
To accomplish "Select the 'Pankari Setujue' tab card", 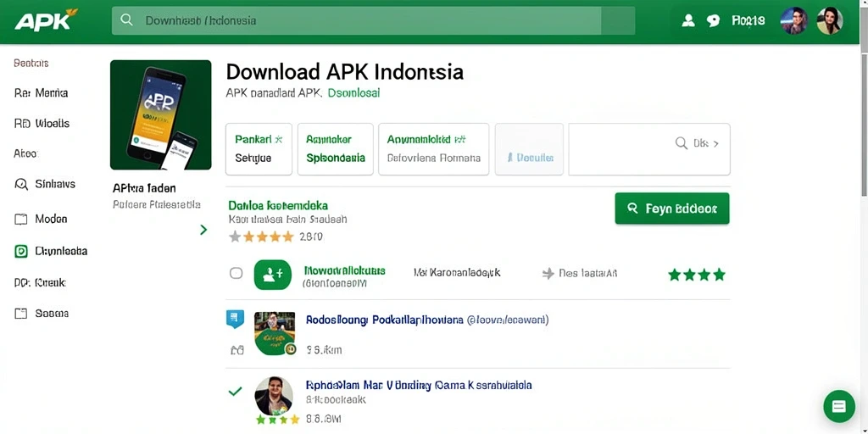I will [259, 149].
